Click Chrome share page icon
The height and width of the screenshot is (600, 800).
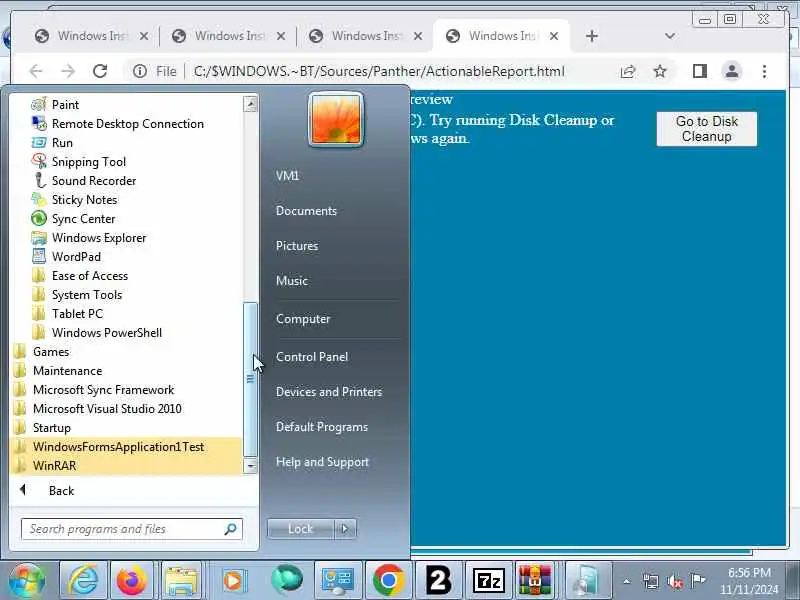tap(628, 71)
